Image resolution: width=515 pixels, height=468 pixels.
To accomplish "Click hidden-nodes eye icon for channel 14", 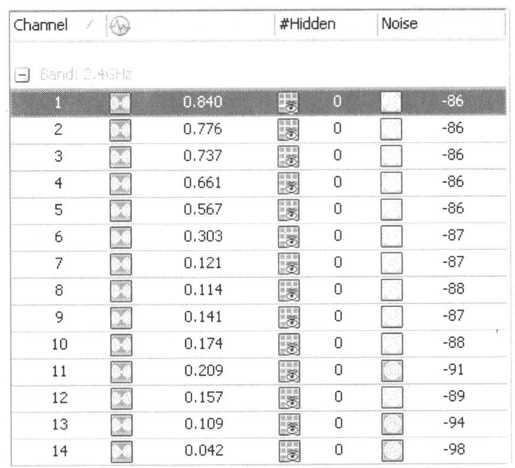I will [x=289, y=451].
